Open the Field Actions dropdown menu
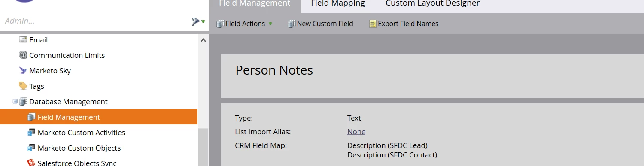The height and width of the screenshot is (166, 644). click(270, 24)
